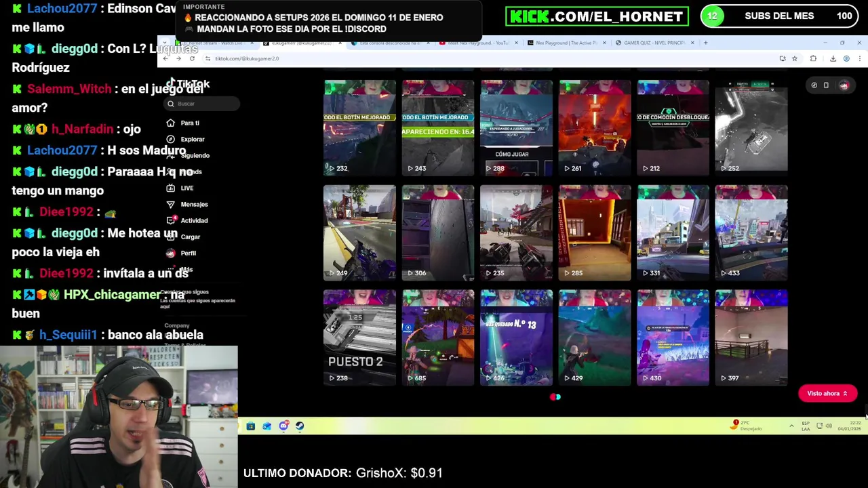The width and height of the screenshot is (868, 488).
Task: Open Microsoft Store icon in taskbar
Action: tap(251, 426)
